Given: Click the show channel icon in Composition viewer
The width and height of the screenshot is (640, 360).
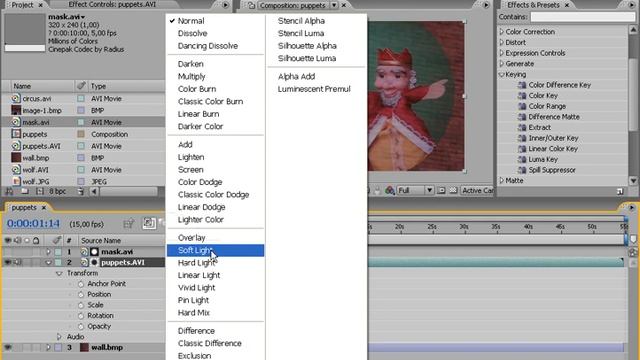Looking at the screenshot, I should point(389,191).
